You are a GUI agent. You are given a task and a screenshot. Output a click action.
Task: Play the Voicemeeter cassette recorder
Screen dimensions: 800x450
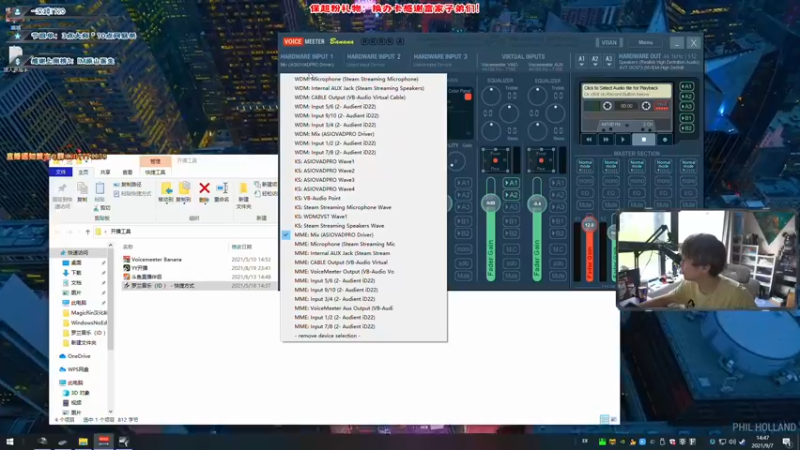click(x=622, y=139)
